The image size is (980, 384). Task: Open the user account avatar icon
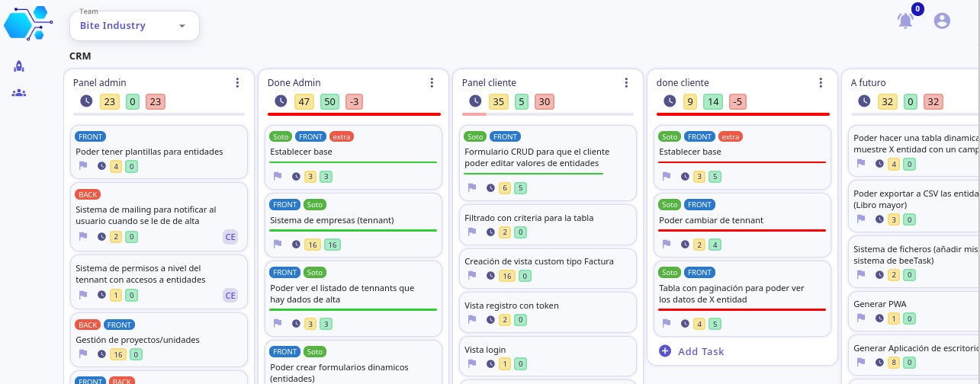coord(942,21)
